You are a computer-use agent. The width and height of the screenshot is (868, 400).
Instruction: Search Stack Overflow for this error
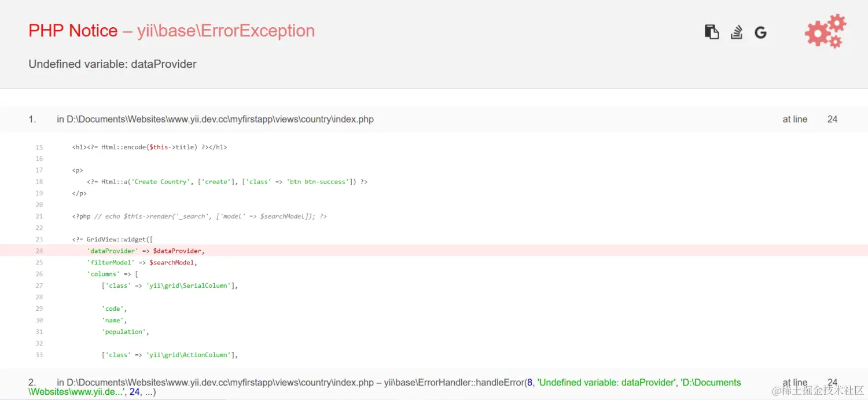click(736, 32)
